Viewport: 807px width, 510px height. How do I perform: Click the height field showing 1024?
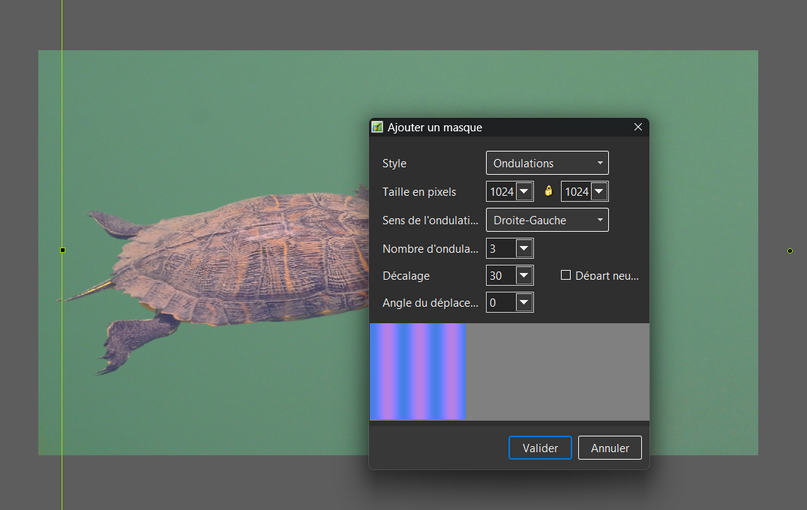click(576, 191)
